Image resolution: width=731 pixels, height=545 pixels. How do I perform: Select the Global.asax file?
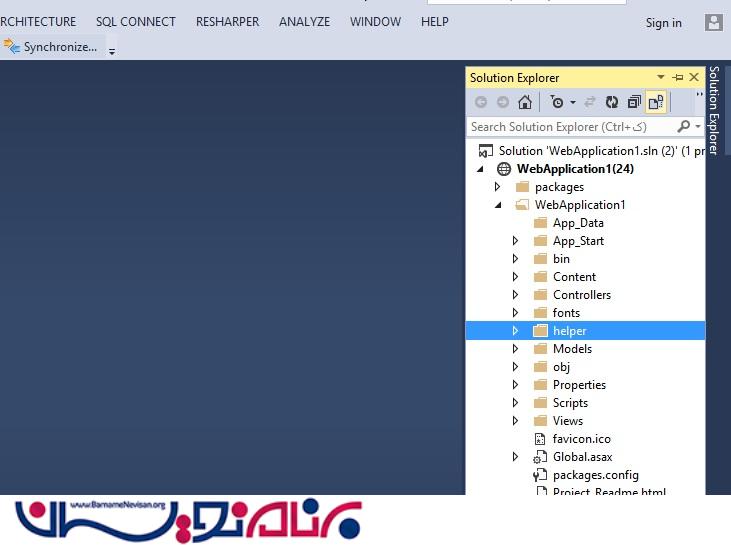[581, 457]
